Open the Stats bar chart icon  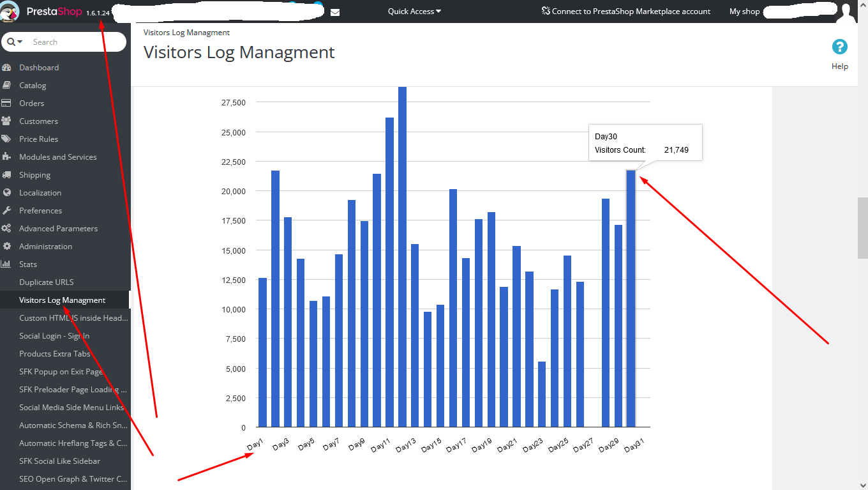click(7, 264)
